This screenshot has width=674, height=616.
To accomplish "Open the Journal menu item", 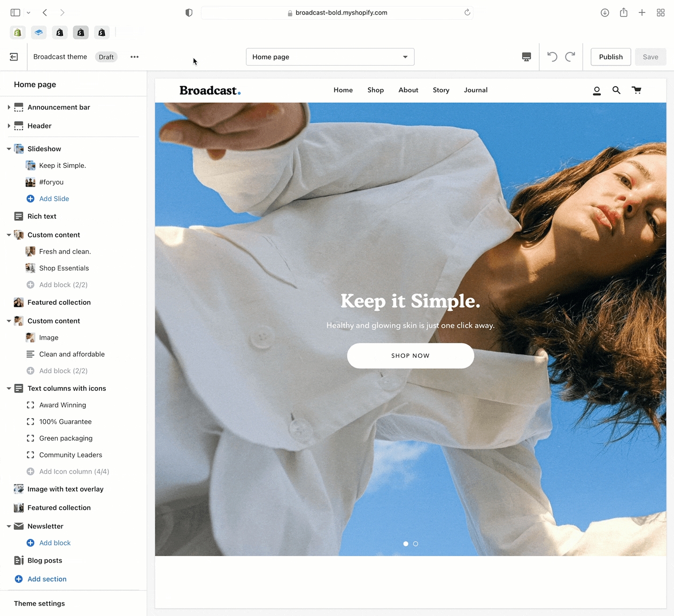I will pos(475,90).
